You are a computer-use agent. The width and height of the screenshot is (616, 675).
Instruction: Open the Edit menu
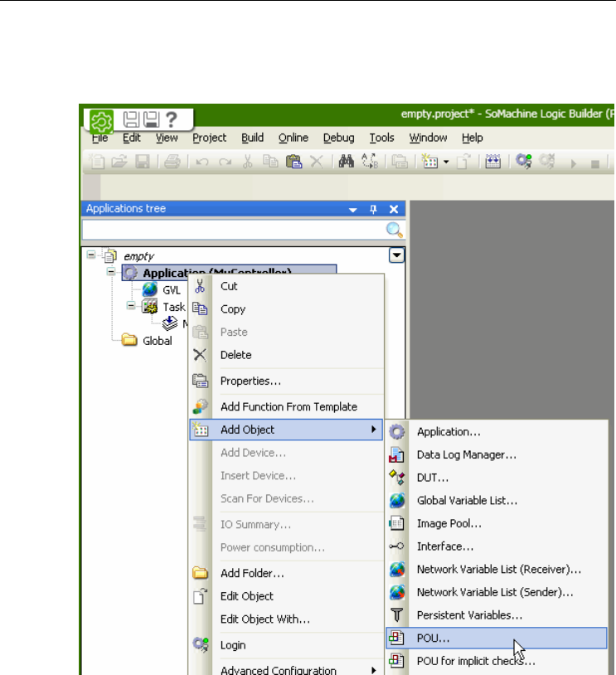click(x=131, y=138)
